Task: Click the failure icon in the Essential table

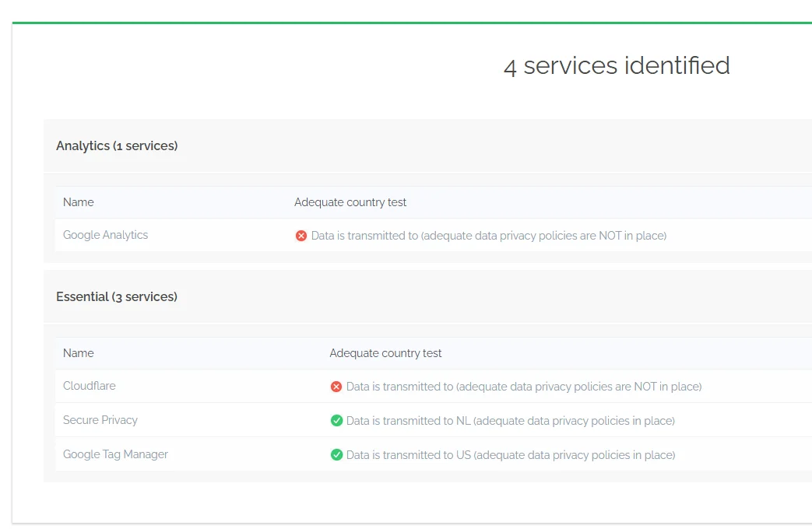Action: point(336,387)
